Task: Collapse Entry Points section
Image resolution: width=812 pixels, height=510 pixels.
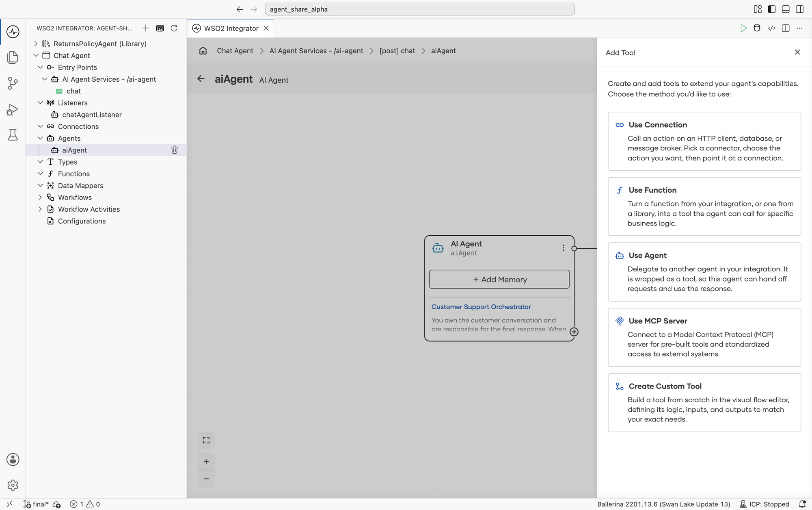Action: 40,67
